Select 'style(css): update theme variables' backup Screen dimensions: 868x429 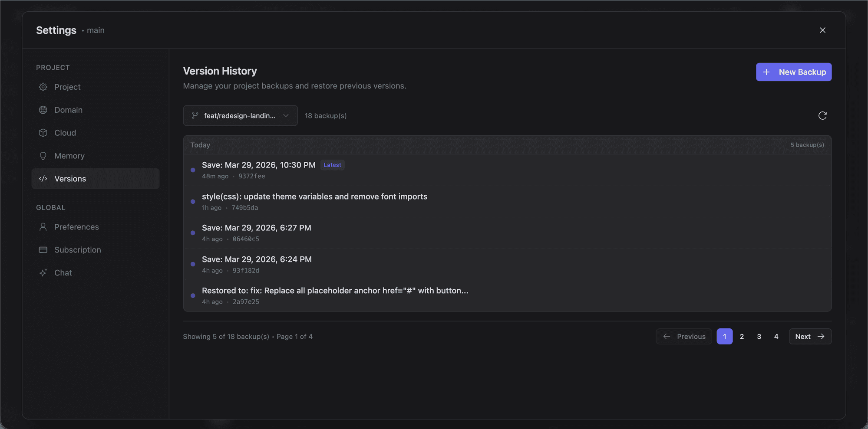click(507, 202)
